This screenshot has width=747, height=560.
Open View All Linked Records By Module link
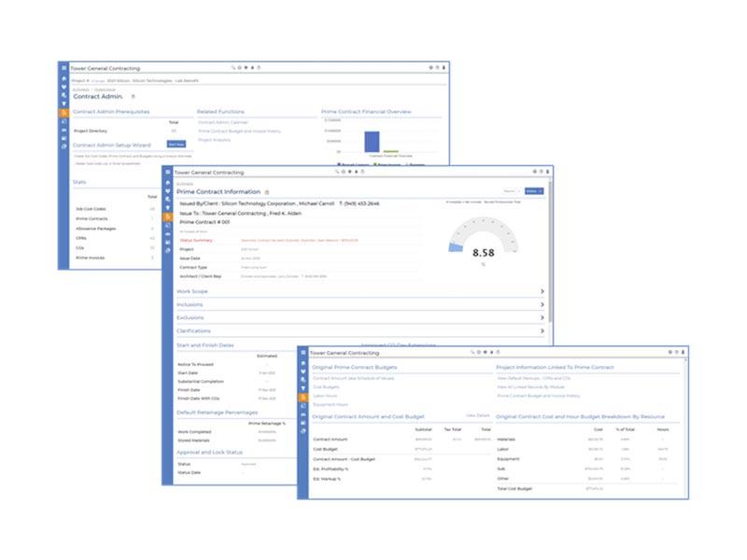point(530,386)
